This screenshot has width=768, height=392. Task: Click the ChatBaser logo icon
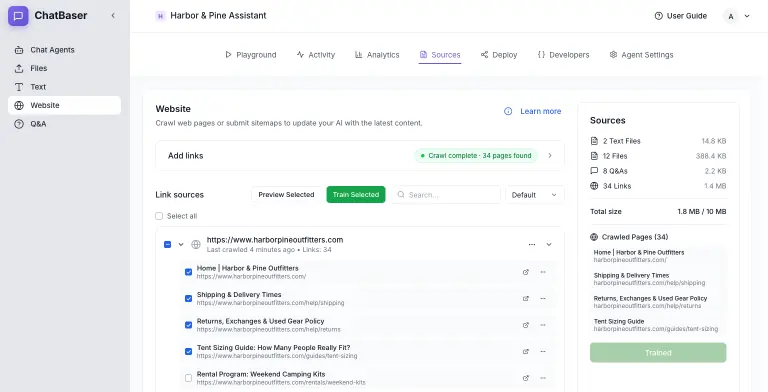click(x=18, y=16)
